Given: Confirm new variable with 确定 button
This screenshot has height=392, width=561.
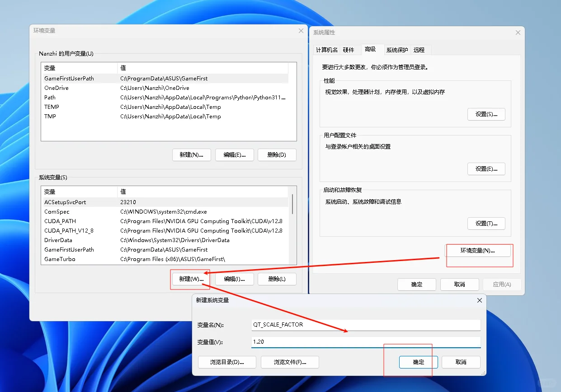Looking at the screenshot, I should tap(418, 362).
